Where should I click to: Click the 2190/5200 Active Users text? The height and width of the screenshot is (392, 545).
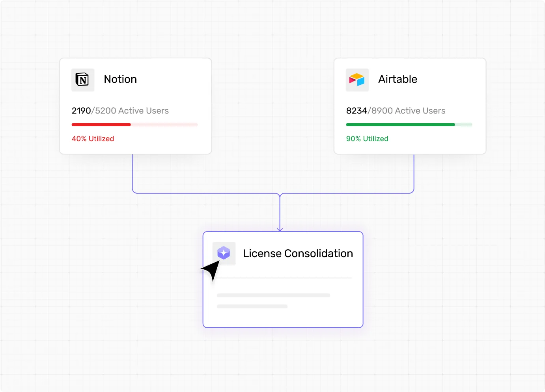(120, 111)
